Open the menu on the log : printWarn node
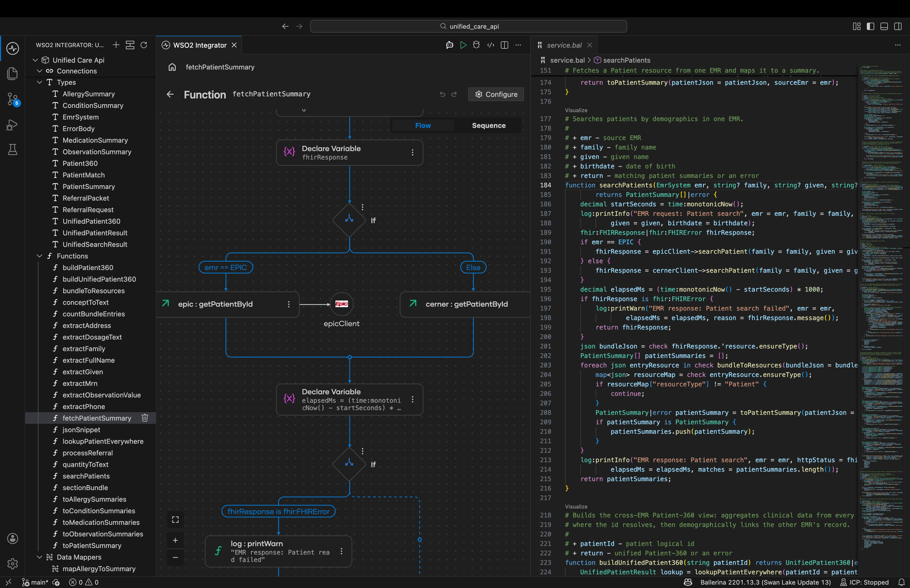 tap(342, 551)
